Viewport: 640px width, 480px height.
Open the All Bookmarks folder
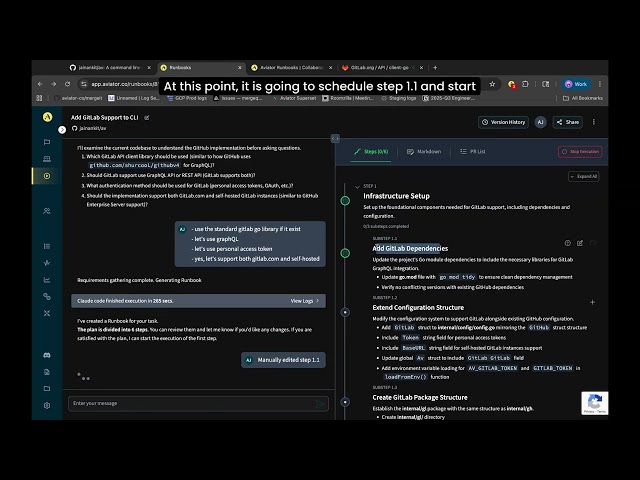pyautogui.click(x=582, y=98)
